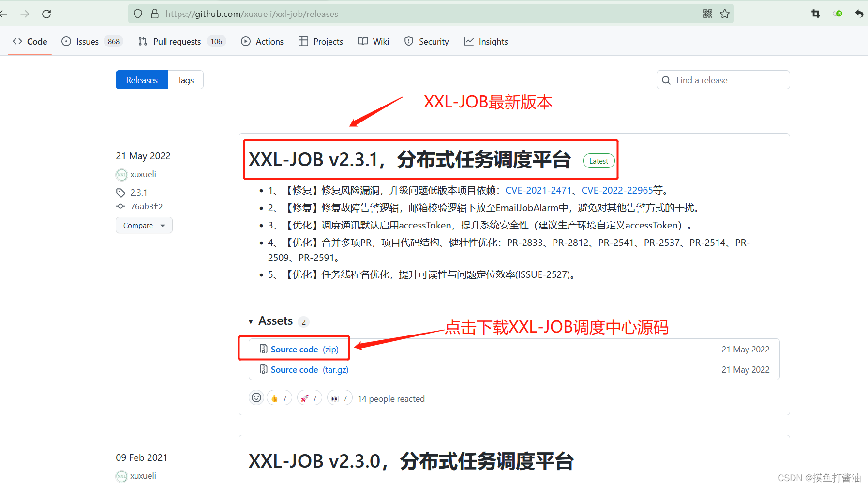Open the Wiki tab

tap(374, 42)
